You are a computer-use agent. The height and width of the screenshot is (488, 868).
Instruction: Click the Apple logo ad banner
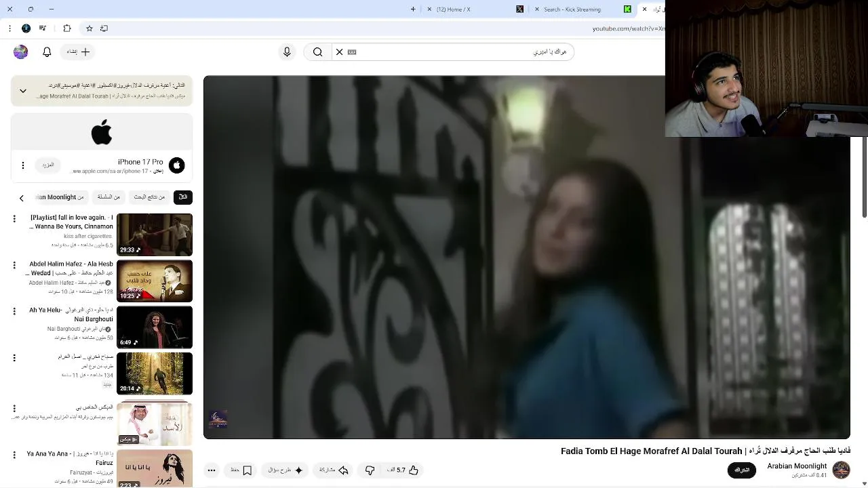click(x=102, y=131)
